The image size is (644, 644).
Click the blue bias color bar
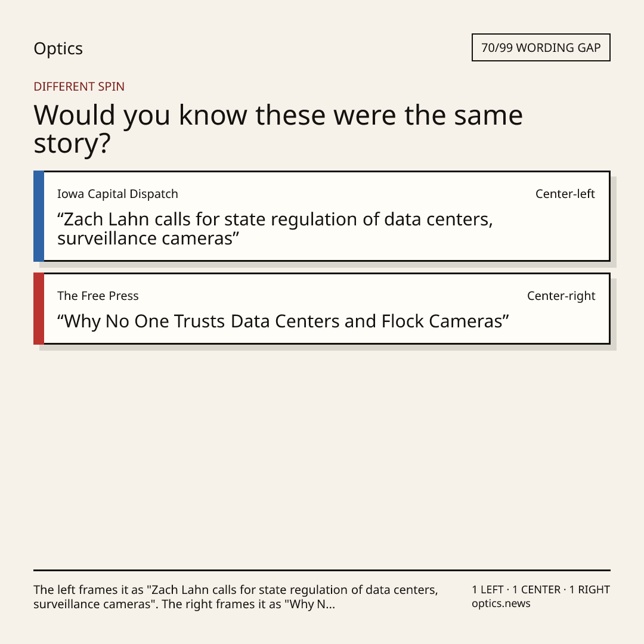39,216
